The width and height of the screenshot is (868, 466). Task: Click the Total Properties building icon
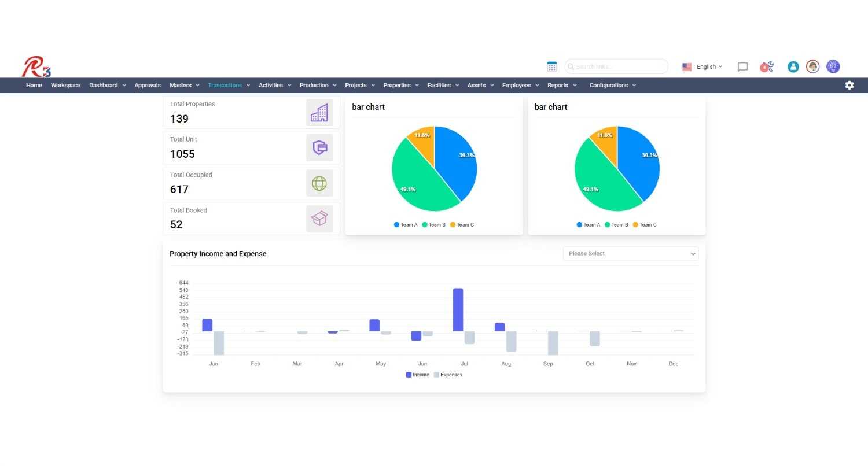click(x=319, y=112)
